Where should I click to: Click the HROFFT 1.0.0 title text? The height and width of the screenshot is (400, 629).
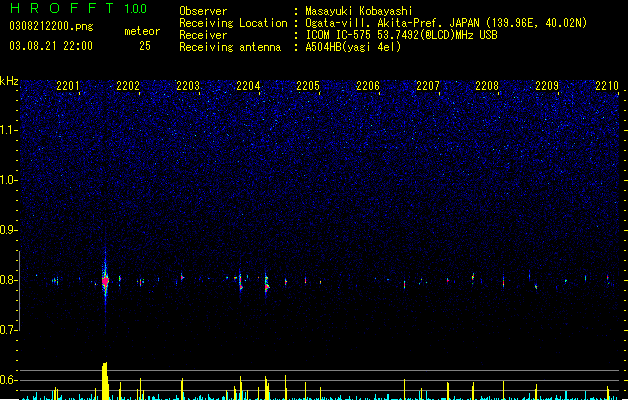[78, 8]
